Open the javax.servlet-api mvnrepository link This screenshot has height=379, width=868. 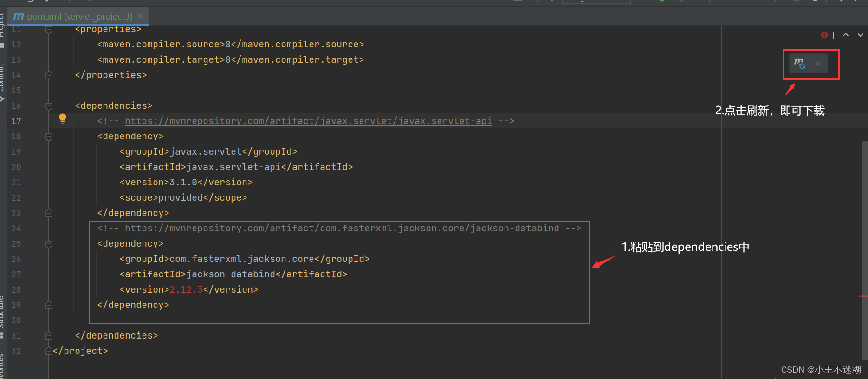click(308, 121)
